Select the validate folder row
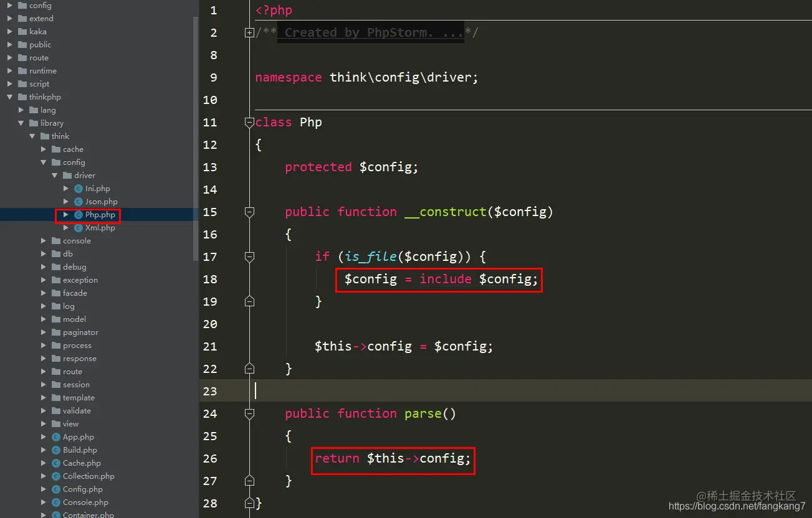Screen dimensions: 812x518 coord(100,411)
